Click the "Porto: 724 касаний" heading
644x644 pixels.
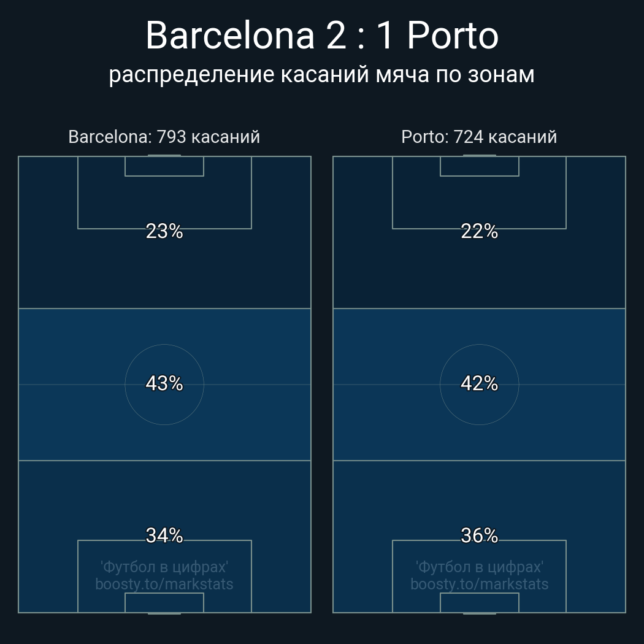coord(479,137)
